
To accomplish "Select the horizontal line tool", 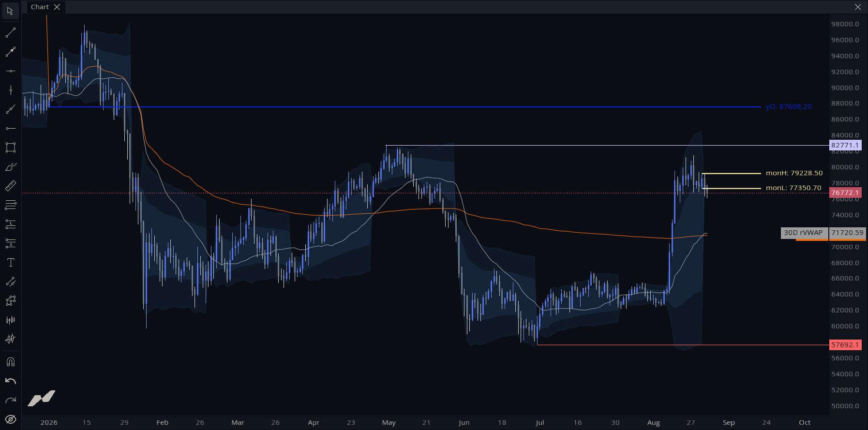I will click(x=10, y=71).
